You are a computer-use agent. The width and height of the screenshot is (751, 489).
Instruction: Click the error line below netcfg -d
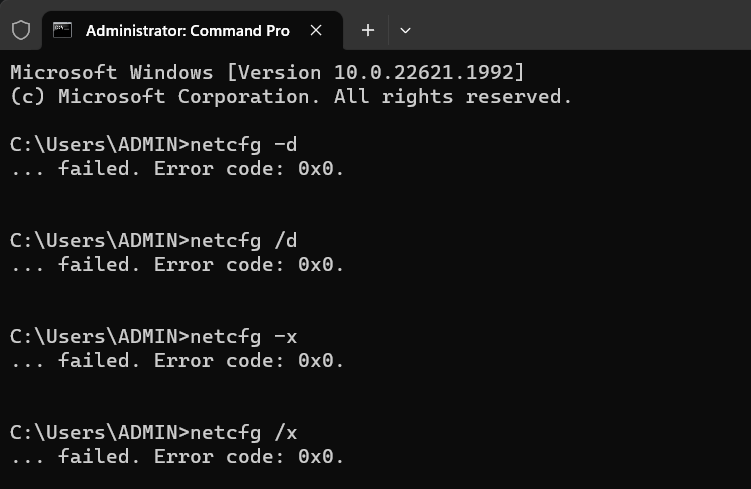[177, 169]
